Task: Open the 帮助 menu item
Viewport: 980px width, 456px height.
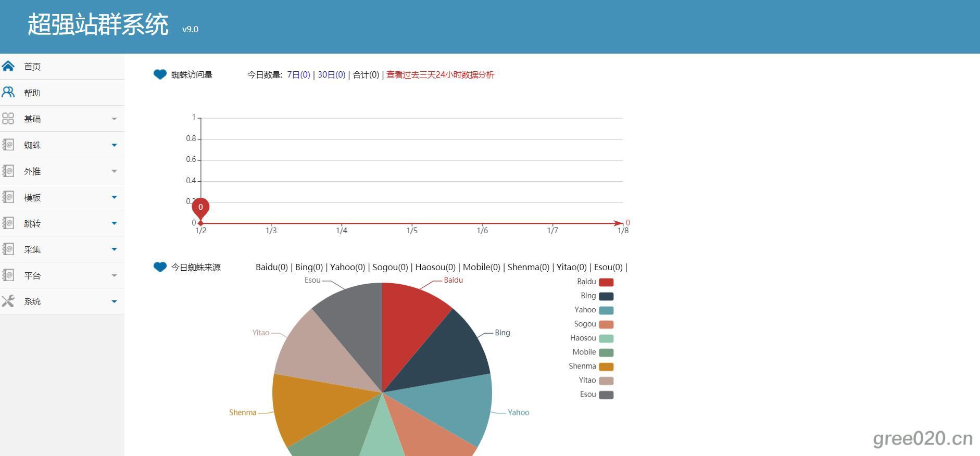Action: (62, 93)
